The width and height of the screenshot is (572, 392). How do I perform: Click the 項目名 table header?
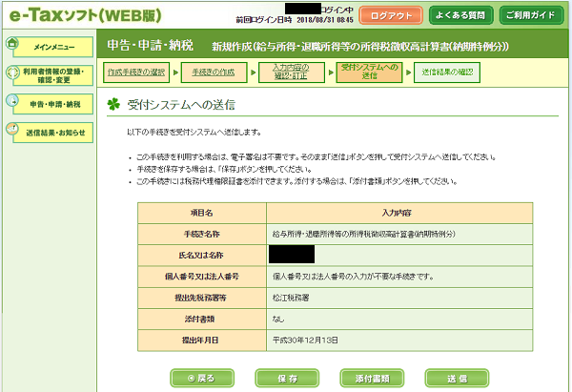tap(202, 213)
